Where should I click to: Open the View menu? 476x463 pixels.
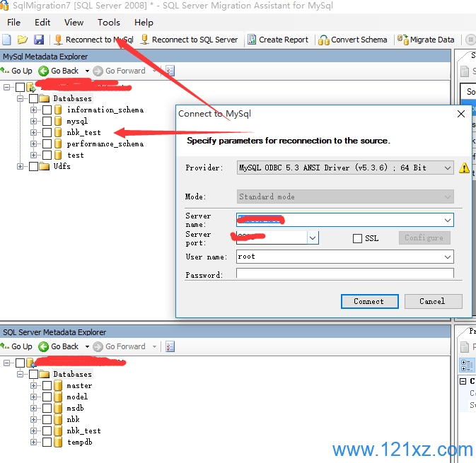pyautogui.click(x=74, y=23)
